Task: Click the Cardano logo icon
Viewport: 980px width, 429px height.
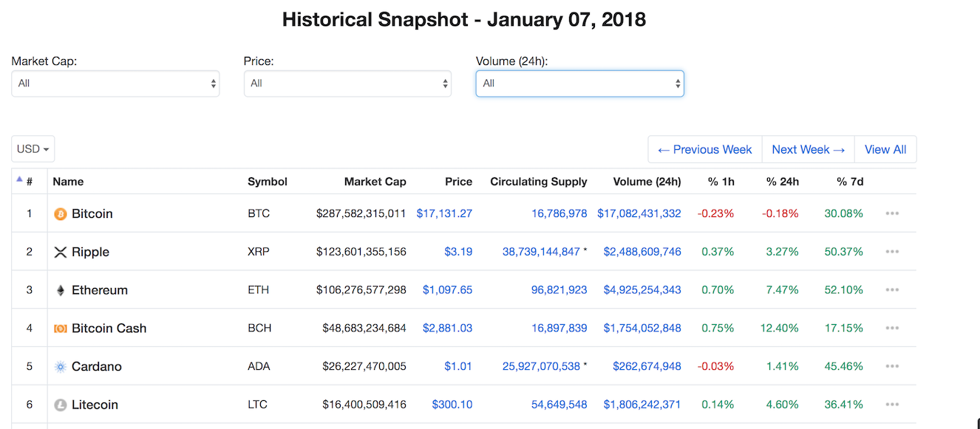Action: (61, 367)
